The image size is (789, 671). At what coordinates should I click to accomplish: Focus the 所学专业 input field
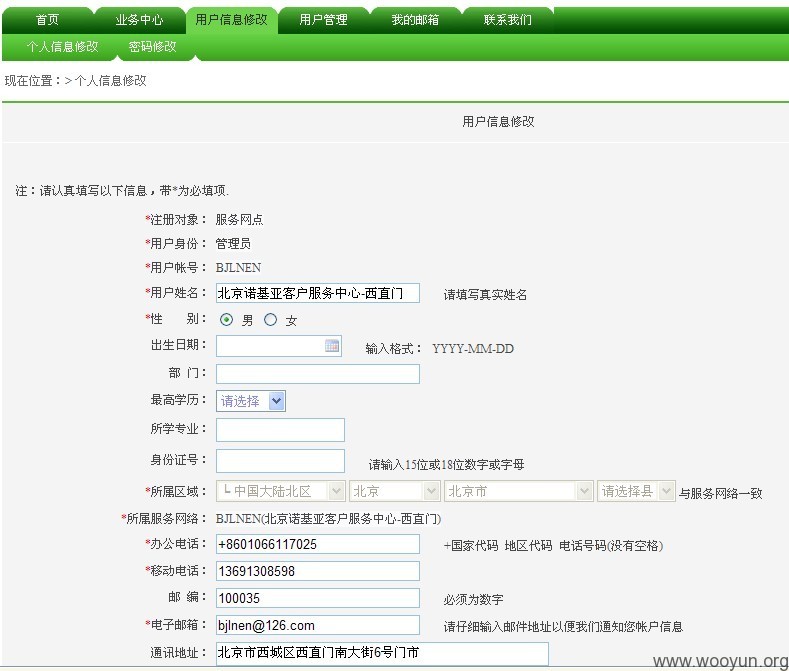click(x=280, y=430)
